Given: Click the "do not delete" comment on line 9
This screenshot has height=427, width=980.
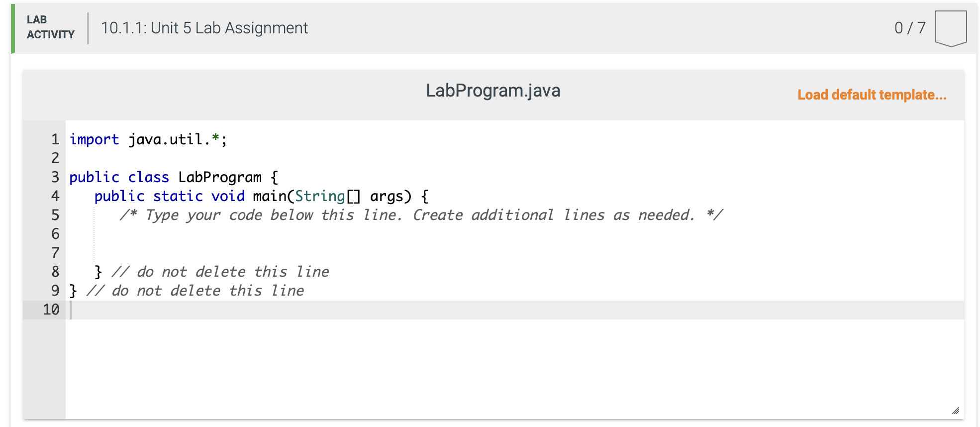Looking at the screenshot, I should click(x=195, y=291).
